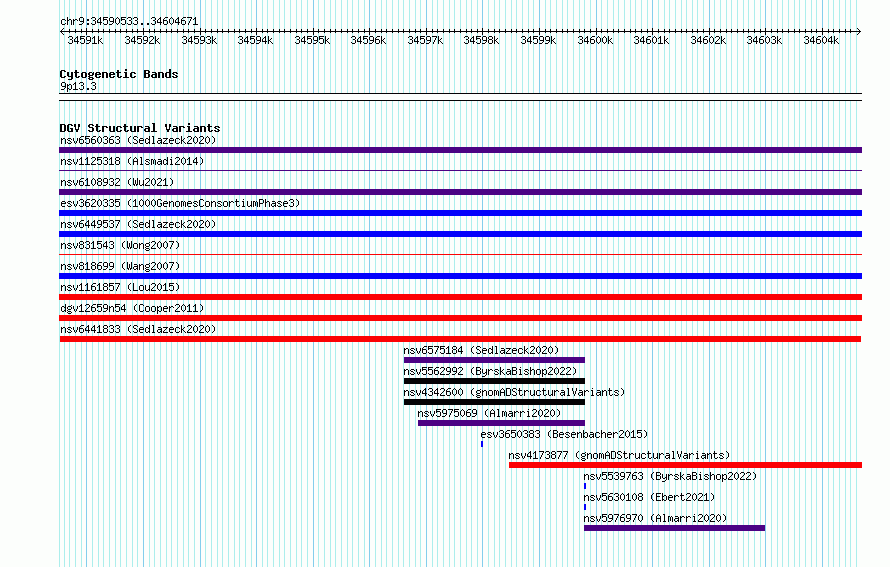Screen dimensions: 890x567
Task: Click the nsv5539763 (ByrskaBishop2022) label
Action: click(x=670, y=476)
